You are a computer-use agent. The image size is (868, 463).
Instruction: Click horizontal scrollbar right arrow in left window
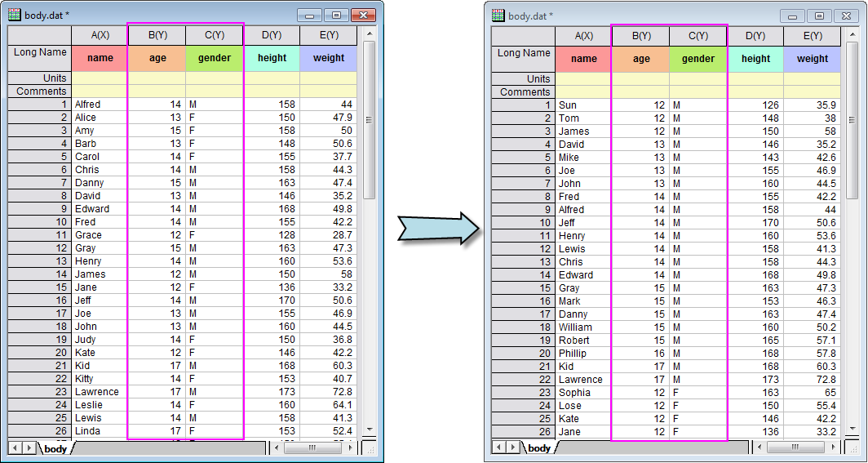(x=351, y=447)
